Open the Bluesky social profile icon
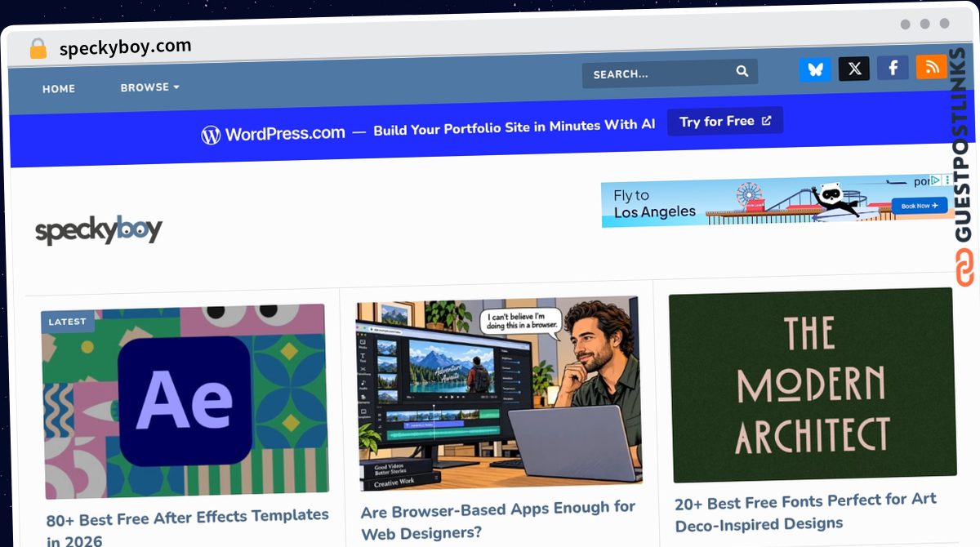The width and height of the screenshot is (980, 547). point(815,69)
